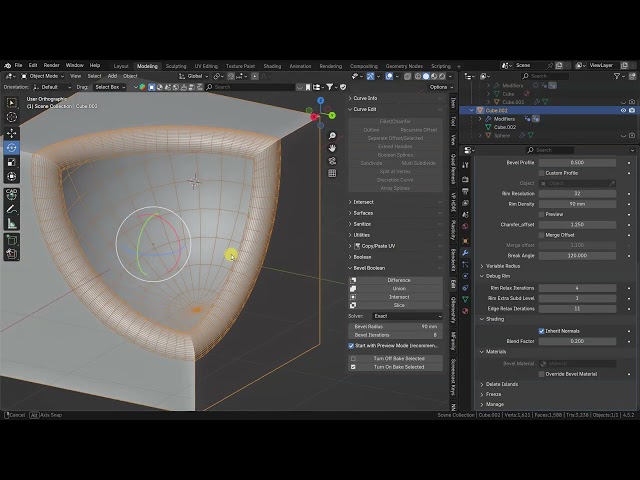The width and height of the screenshot is (640, 480).
Task: Adjust the Bevel Radius 90 mm field
Action: 396,327
